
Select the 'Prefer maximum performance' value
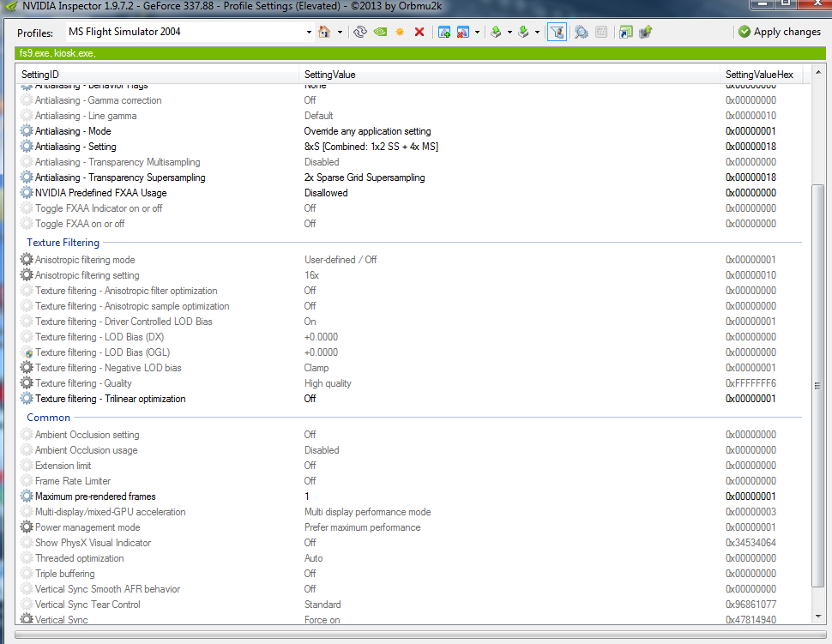363,527
